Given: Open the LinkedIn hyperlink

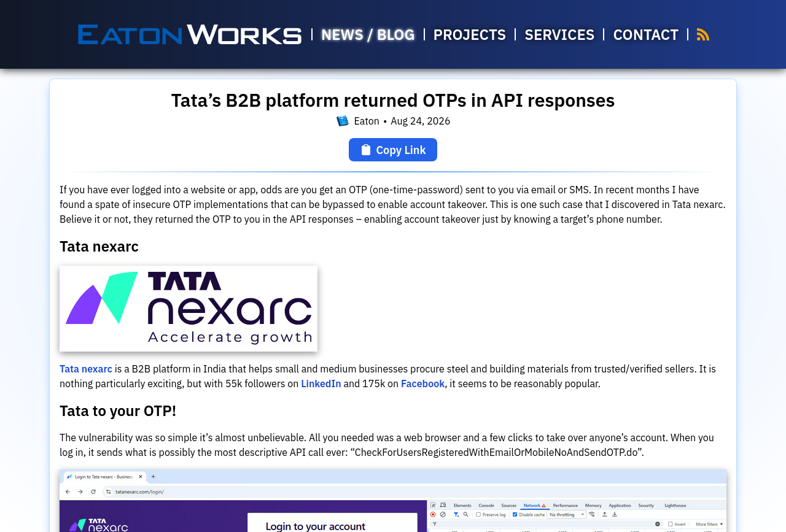Looking at the screenshot, I should (x=321, y=384).
